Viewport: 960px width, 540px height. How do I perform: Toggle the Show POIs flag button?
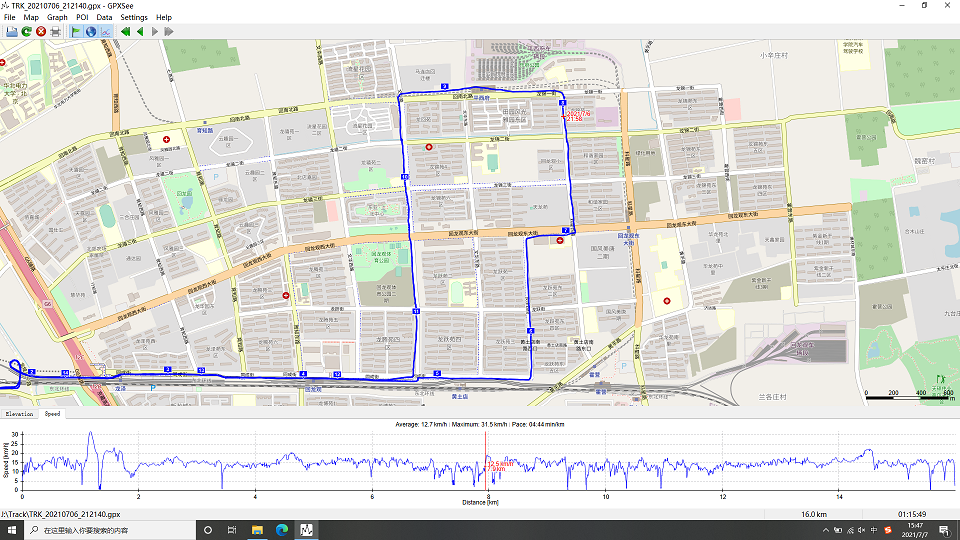pyautogui.click(x=76, y=31)
